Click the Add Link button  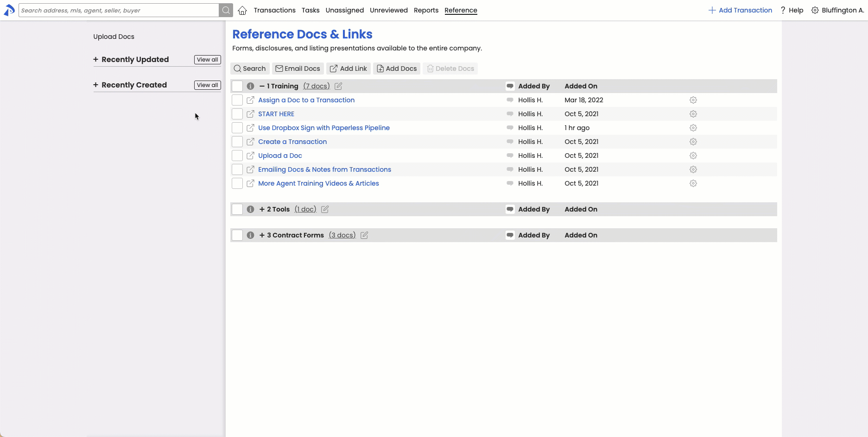pyautogui.click(x=348, y=69)
